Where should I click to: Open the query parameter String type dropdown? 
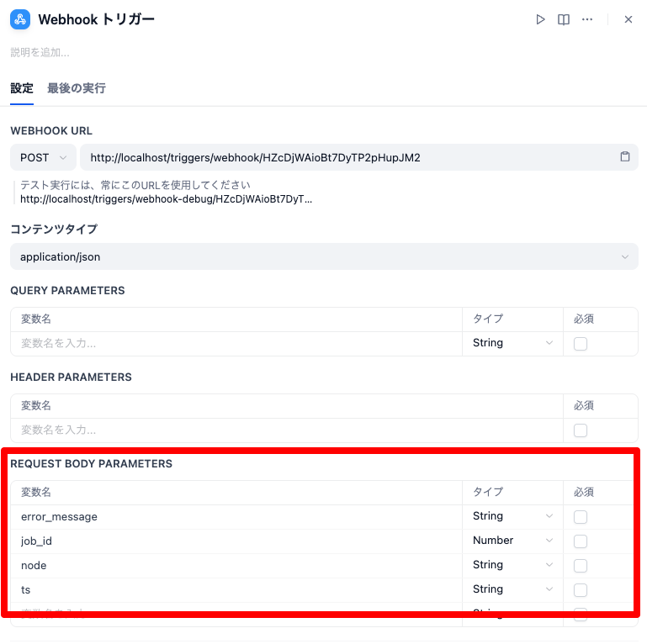(512, 343)
